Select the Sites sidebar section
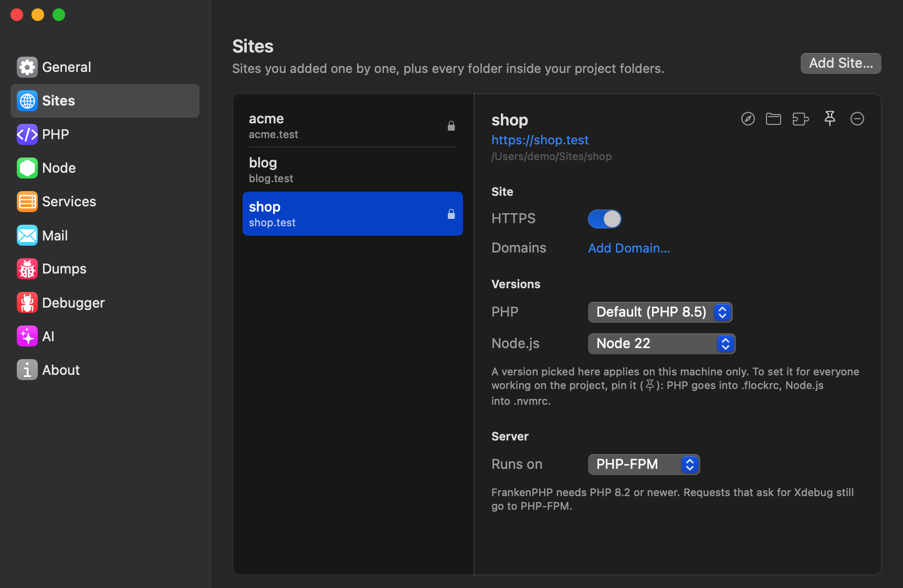This screenshot has width=903, height=588. point(105,101)
